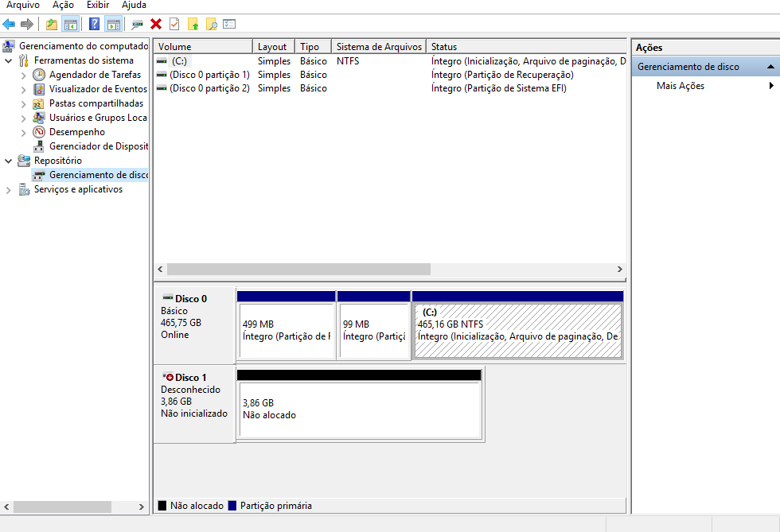Open the Gerenciador de Dispositivos icon
This screenshot has height=532, width=780.
[x=39, y=146]
